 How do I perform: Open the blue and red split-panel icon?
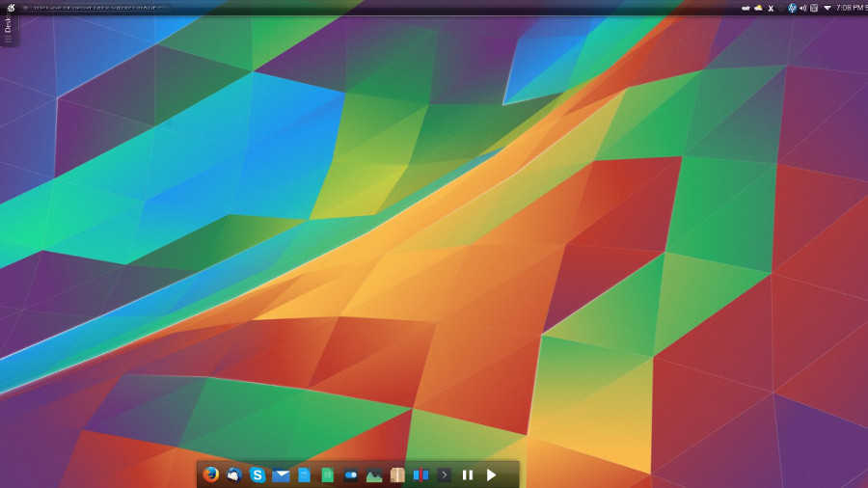420,474
